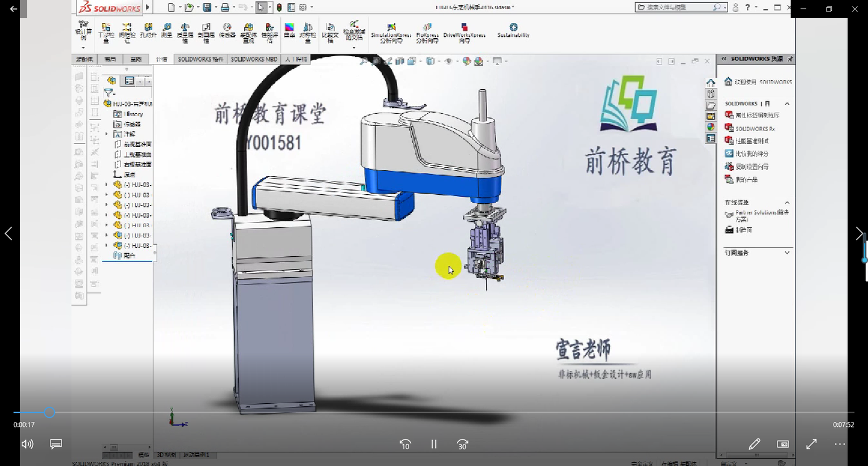Click the Save icon in SolidWorks toolbar
The width and height of the screenshot is (868, 466).
click(207, 7)
